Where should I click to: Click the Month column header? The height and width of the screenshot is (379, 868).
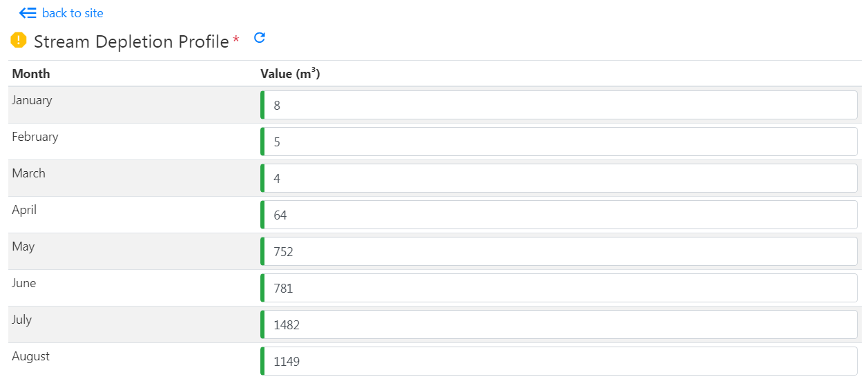pos(31,74)
